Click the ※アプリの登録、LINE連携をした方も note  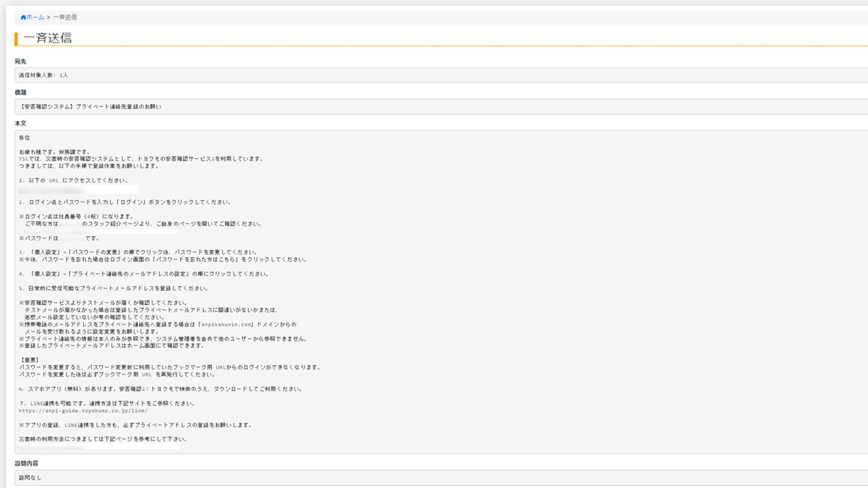[136, 425]
